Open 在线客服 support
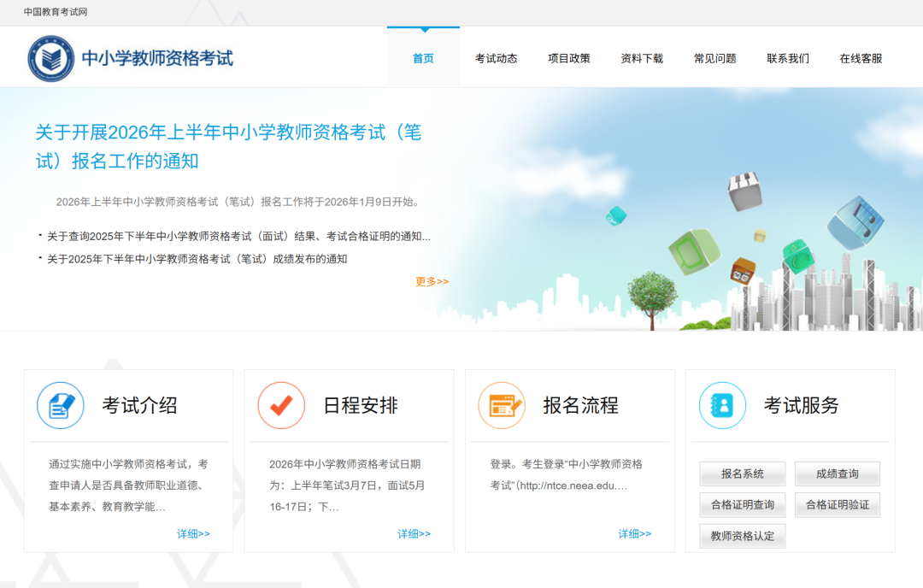923x588 pixels. pos(861,58)
